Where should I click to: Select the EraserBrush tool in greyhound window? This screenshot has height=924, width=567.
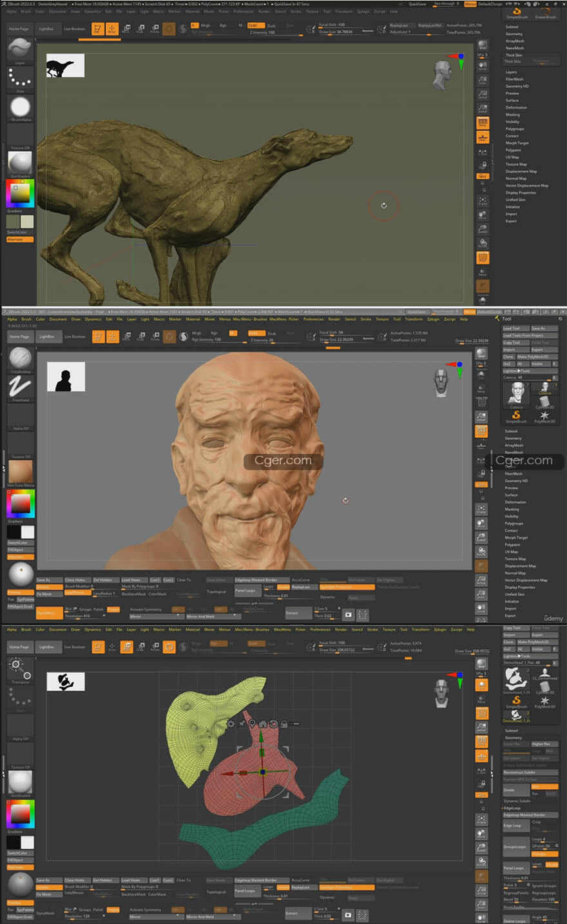click(x=545, y=13)
